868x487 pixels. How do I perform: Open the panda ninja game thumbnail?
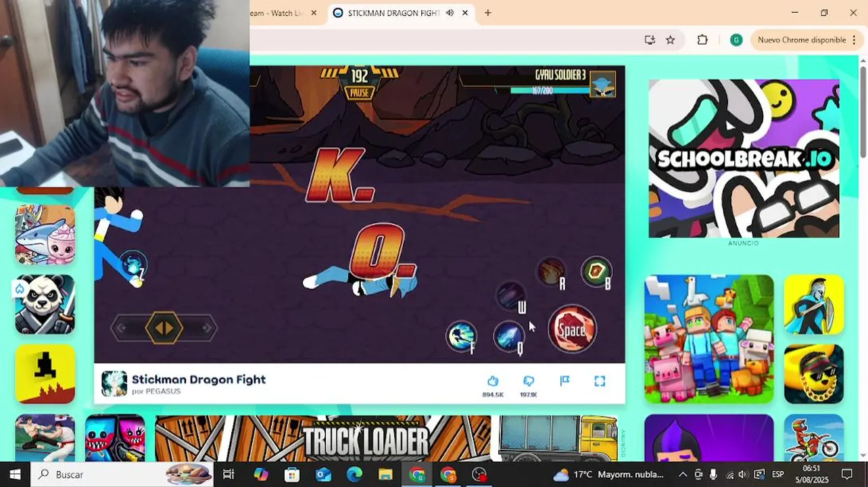click(45, 304)
